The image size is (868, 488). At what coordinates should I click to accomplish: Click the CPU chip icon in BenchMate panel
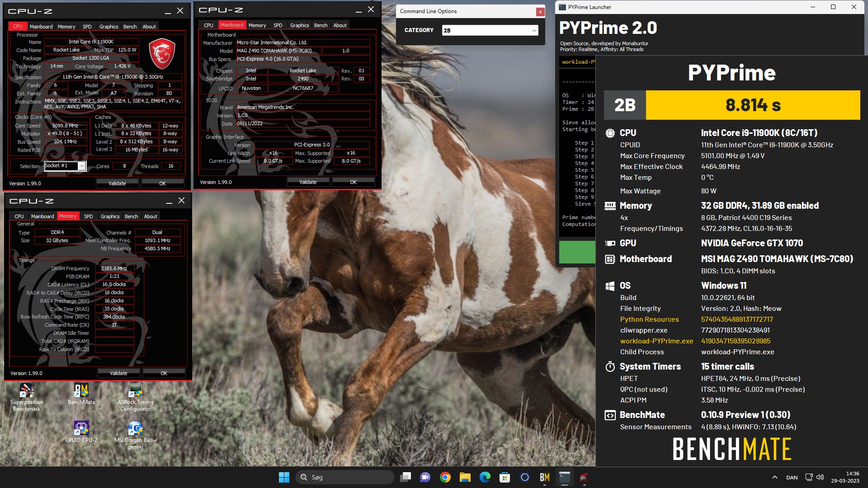click(x=610, y=133)
